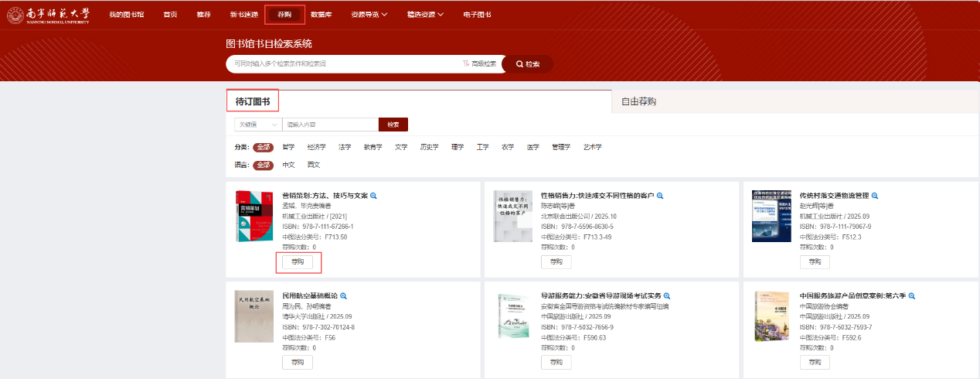Select 全部 in the 语言 filter
Screen dimensions: 980x379
(x=264, y=165)
